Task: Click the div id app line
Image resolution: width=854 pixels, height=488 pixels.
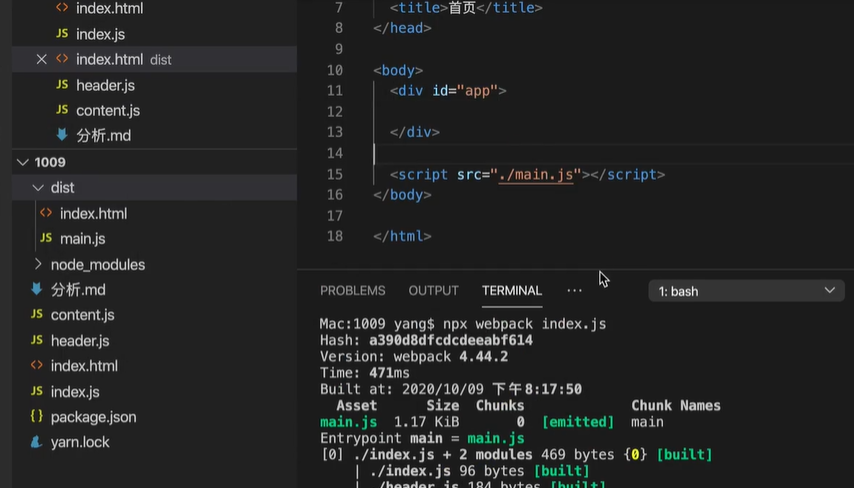Action: point(448,91)
